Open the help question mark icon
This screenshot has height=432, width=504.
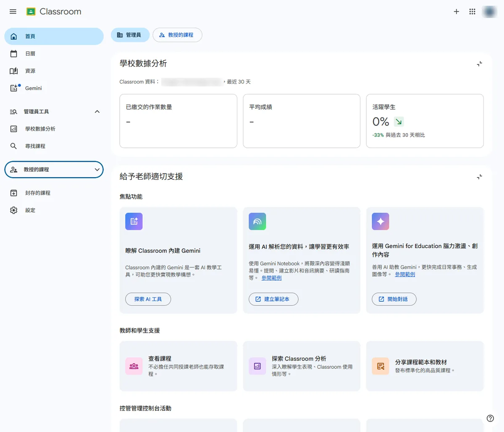tap(490, 418)
